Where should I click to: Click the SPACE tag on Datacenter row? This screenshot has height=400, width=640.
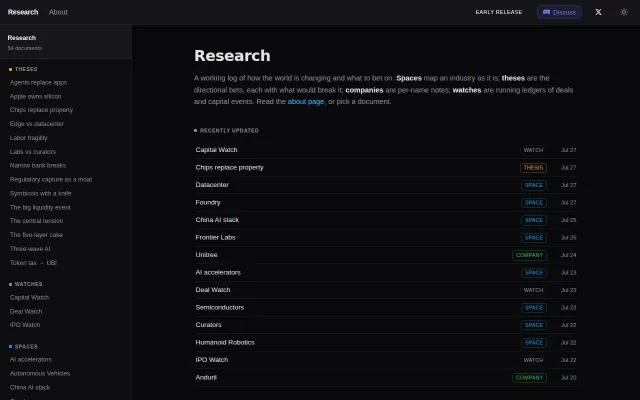click(x=533, y=185)
